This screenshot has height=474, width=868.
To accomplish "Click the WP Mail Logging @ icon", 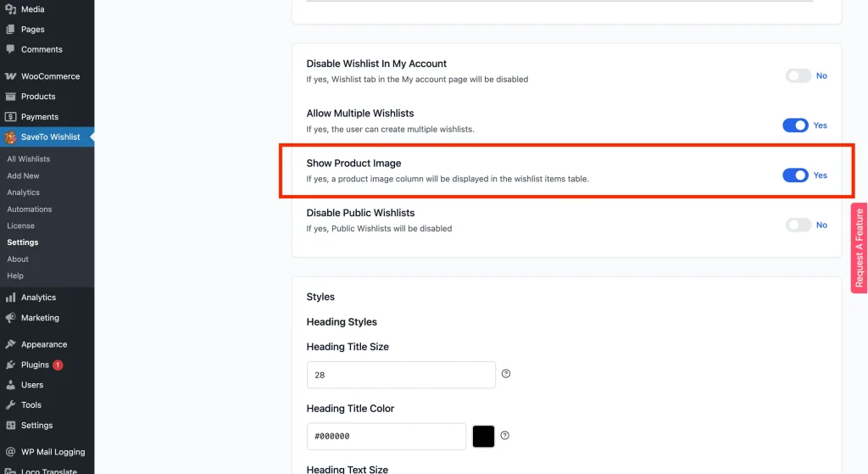I will coord(10,452).
